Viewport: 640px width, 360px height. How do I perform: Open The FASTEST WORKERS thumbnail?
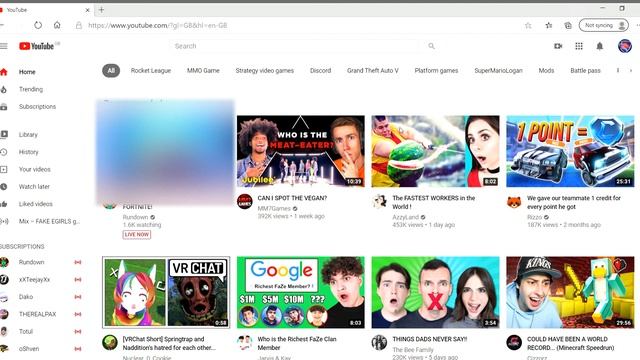click(436, 151)
